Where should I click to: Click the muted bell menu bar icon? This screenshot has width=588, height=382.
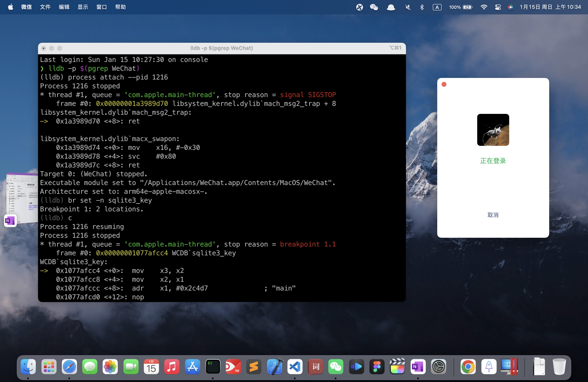pyautogui.click(x=408, y=7)
